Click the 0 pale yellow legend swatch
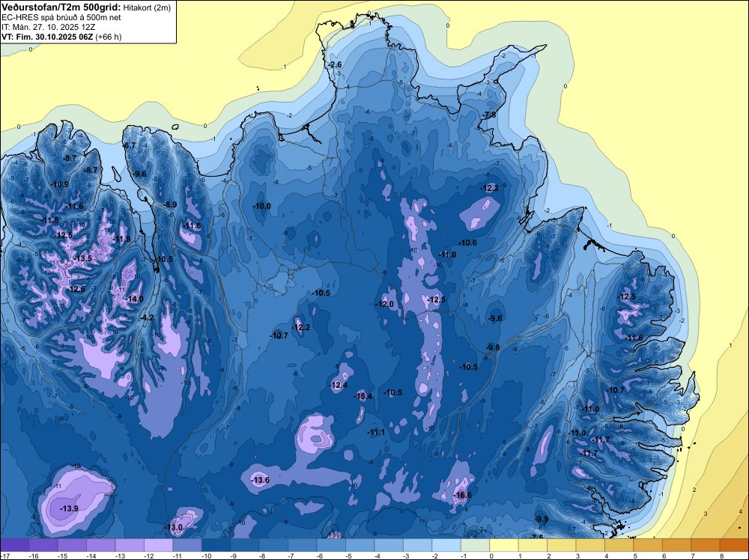Viewport: 749px width, 560px height. 504,545
